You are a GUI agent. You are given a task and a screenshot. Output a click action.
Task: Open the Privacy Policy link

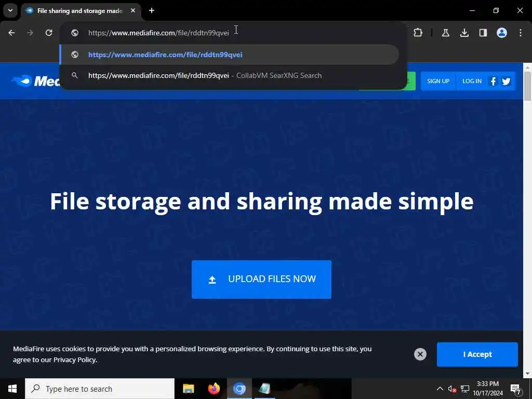(x=75, y=360)
